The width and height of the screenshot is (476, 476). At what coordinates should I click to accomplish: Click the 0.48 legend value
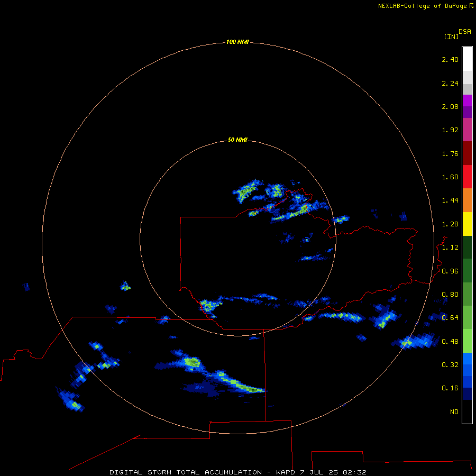coord(450,342)
